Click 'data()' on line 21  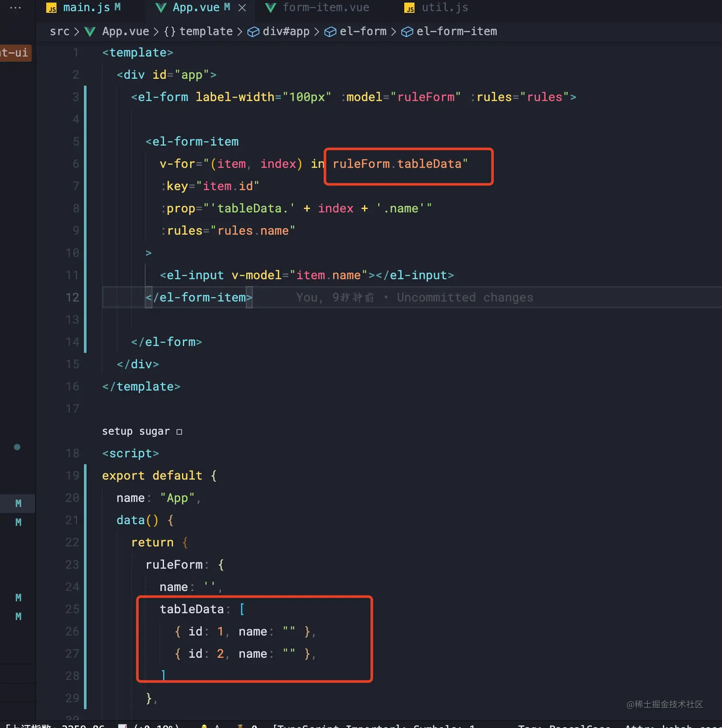coord(138,520)
